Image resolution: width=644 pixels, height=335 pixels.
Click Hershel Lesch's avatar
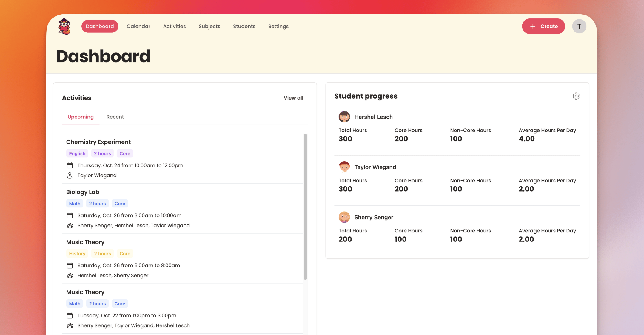(x=344, y=117)
